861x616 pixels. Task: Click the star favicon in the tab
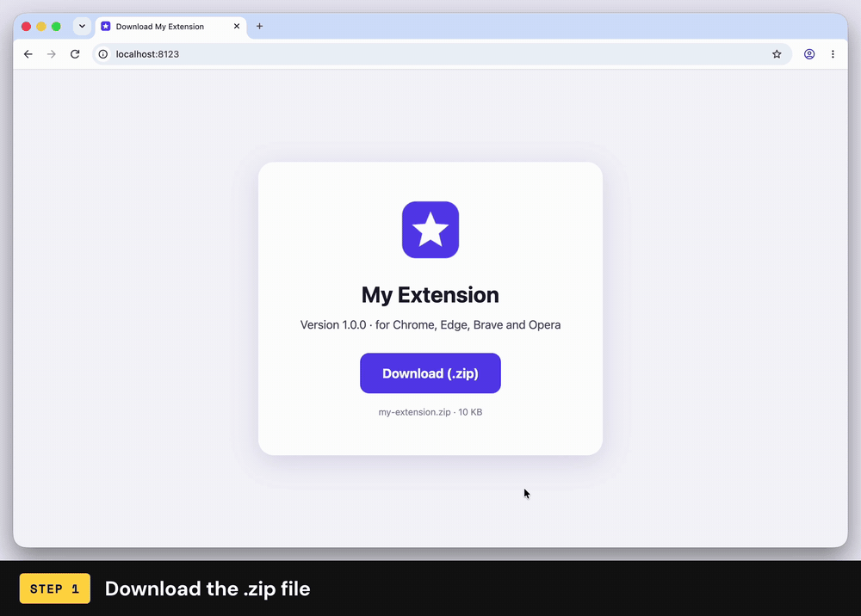pos(105,27)
